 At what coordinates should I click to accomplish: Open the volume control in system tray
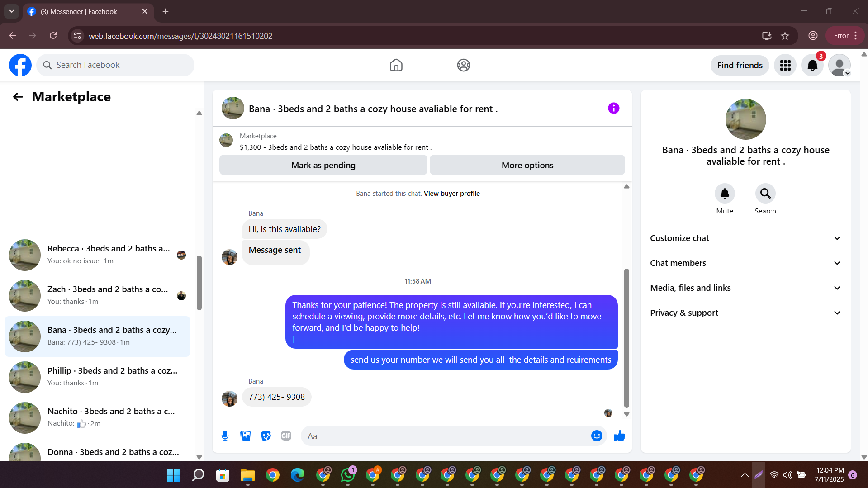(787, 475)
